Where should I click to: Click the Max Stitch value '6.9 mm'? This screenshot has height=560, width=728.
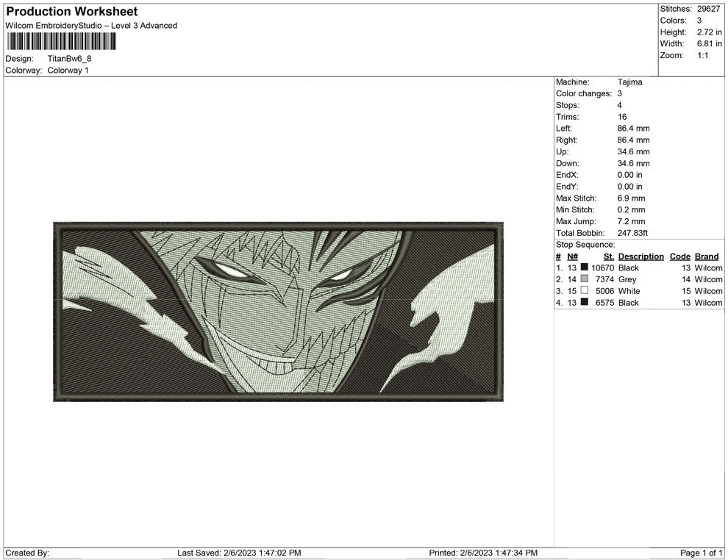(631, 198)
